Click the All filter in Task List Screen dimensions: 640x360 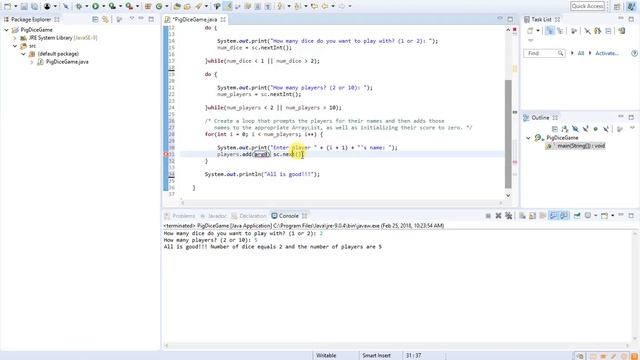tap(581, 53)
